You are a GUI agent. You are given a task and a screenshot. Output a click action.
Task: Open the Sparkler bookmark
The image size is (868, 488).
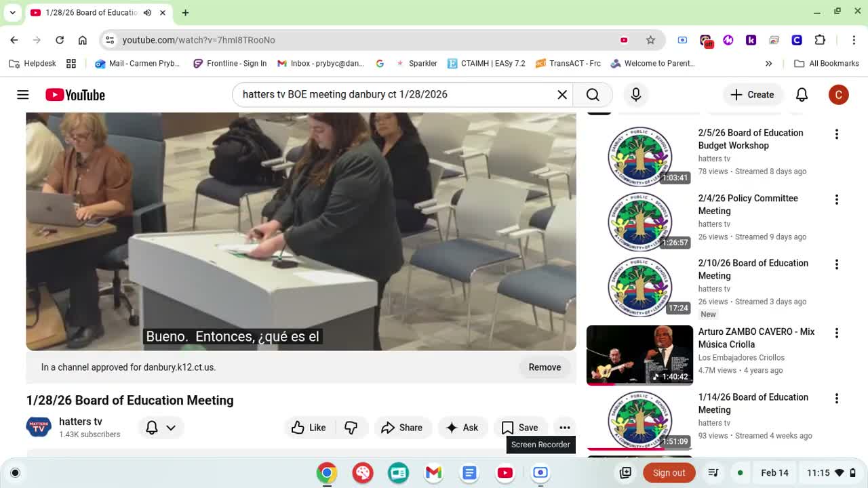(x=416, y=63)
